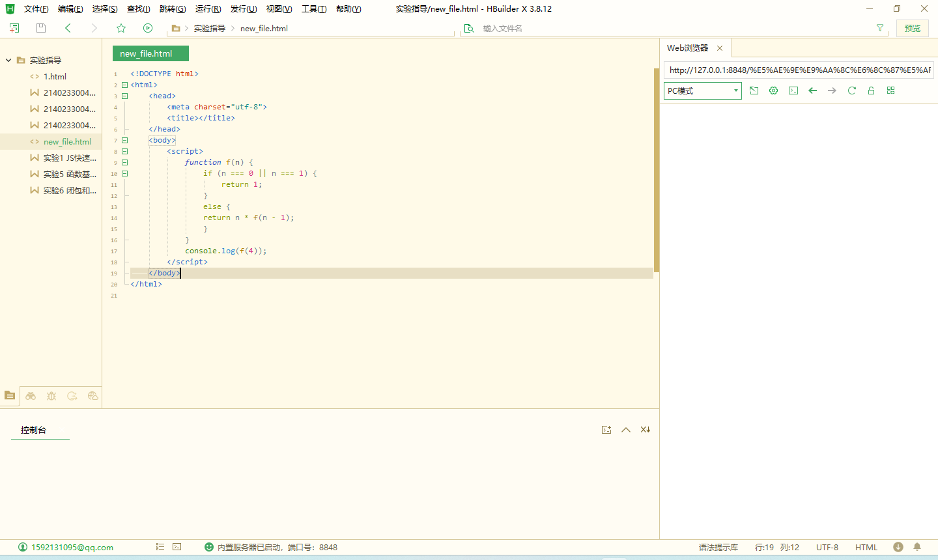The width and height of the screenshot is (938, 560).
Task: Change the HTML language mode in the status bar
Action: pos(866,547)
